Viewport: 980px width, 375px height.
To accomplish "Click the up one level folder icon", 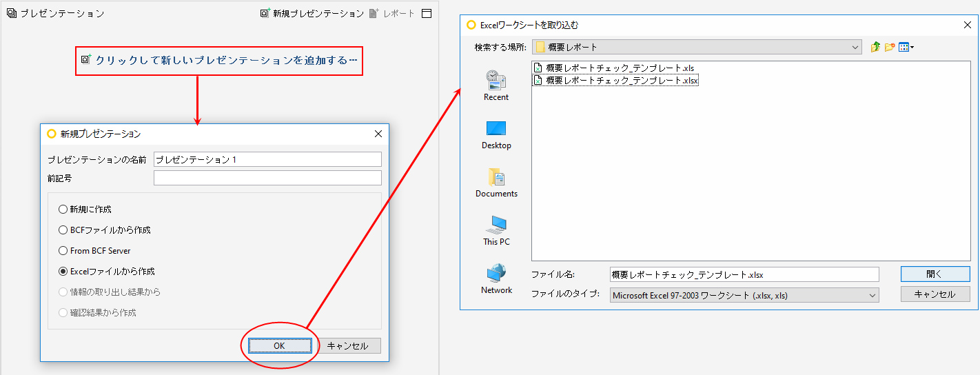I will [875, 47].
